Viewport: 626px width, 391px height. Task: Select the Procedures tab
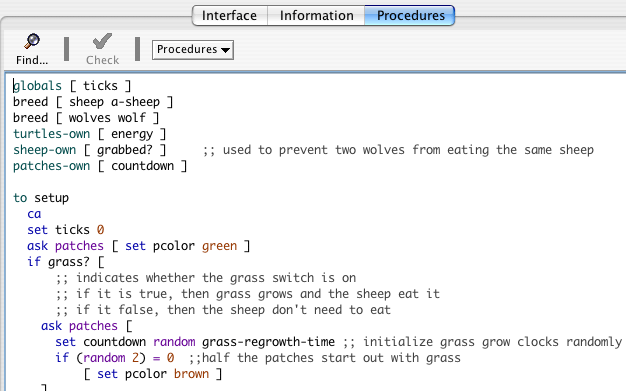coord(410,16)
